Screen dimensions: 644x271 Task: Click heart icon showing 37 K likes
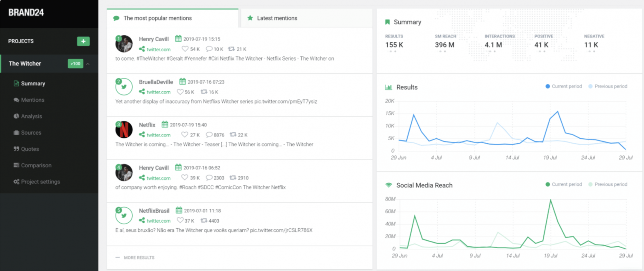tap(180, 220)
